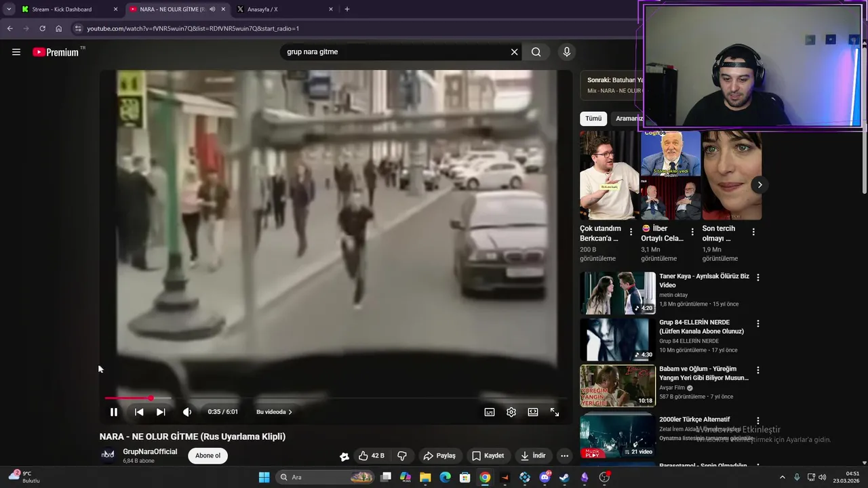This screenshot has height=488, width=868.
Task: Pause the YouTube video
Action: pos(114,412)
